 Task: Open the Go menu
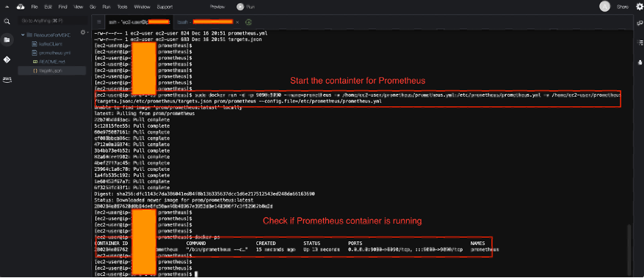click(93, 7)
